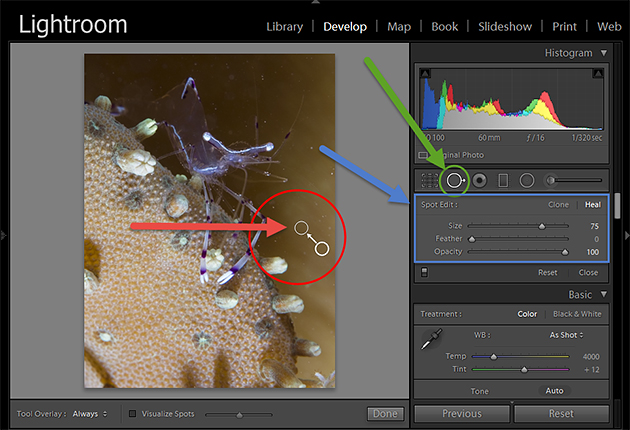Image resolution: width=630 pixels, height=430 pixels.
Task: Collapse the Basic panel
Action: pyautogui.click(x=603, y=295)
